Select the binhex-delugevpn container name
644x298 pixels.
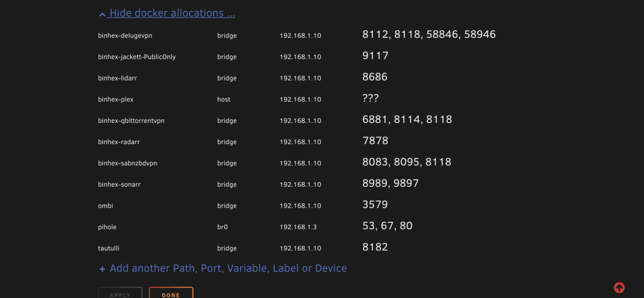click(x=126, y=35)
